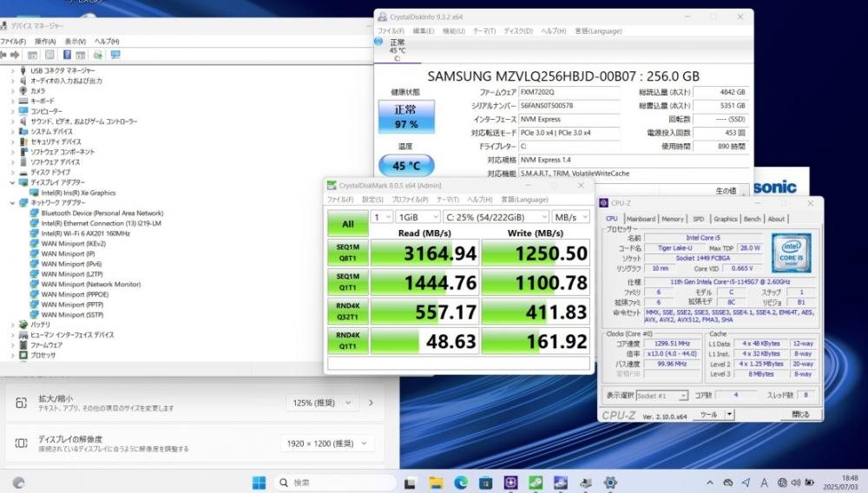868x493 pixels.
Task: Open 表示(V) menu in Device Manager
Action: 76,42
